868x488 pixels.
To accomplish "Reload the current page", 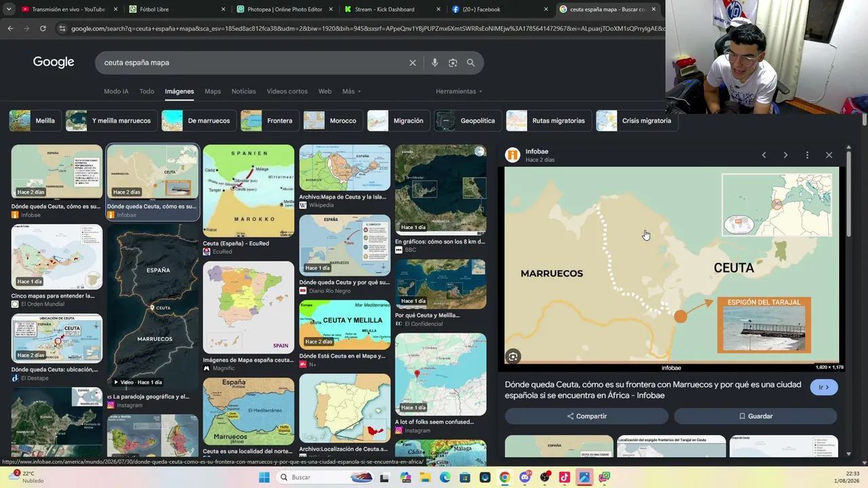I will coord(43,28).
